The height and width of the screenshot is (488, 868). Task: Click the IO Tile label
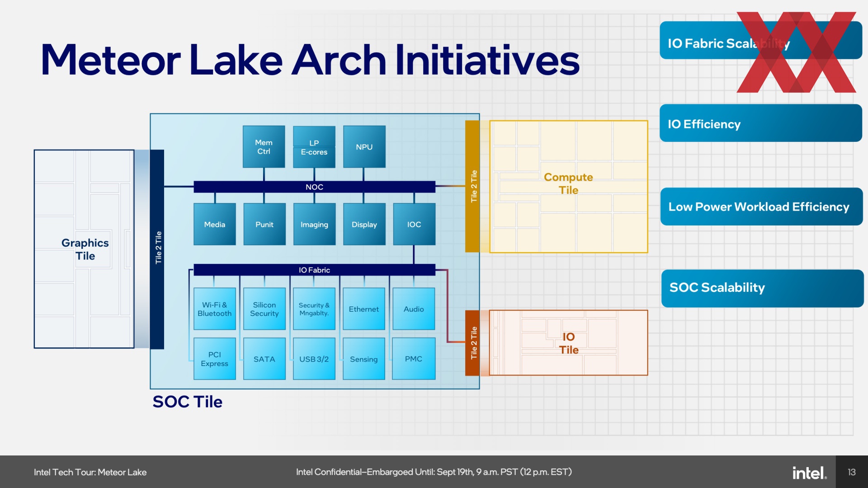(569, 343)
